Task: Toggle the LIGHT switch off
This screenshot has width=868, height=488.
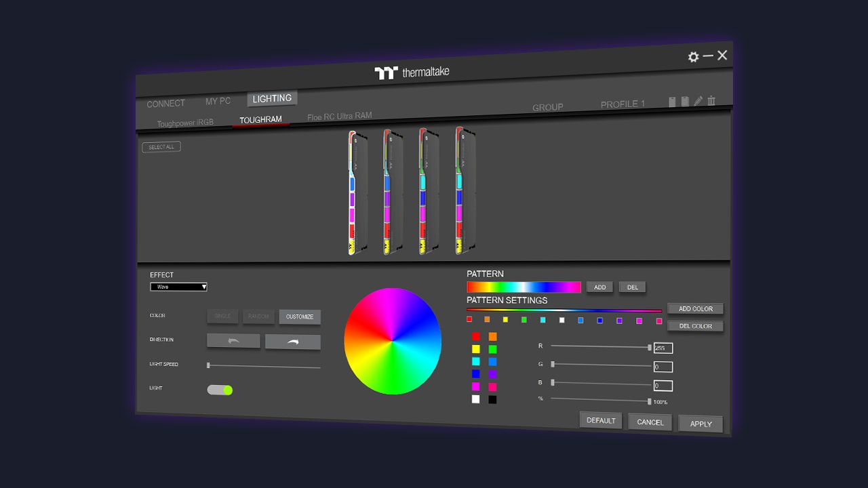Action: point(220,390)
